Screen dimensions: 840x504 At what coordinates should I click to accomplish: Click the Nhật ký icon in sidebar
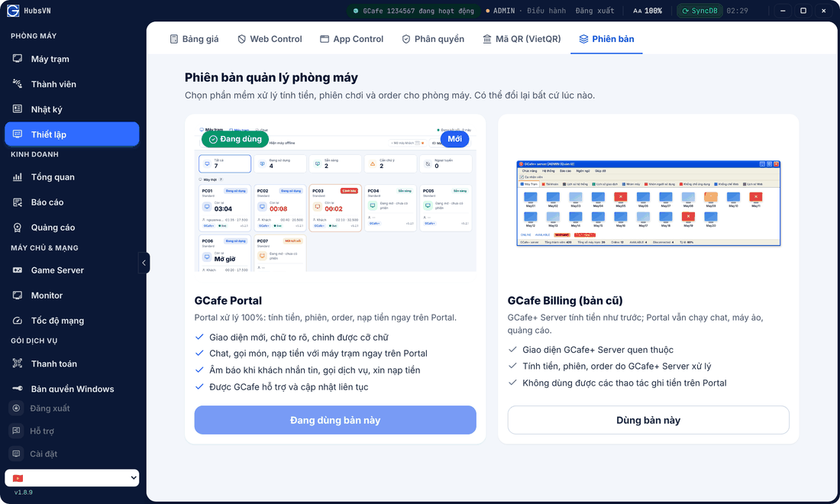18,108
